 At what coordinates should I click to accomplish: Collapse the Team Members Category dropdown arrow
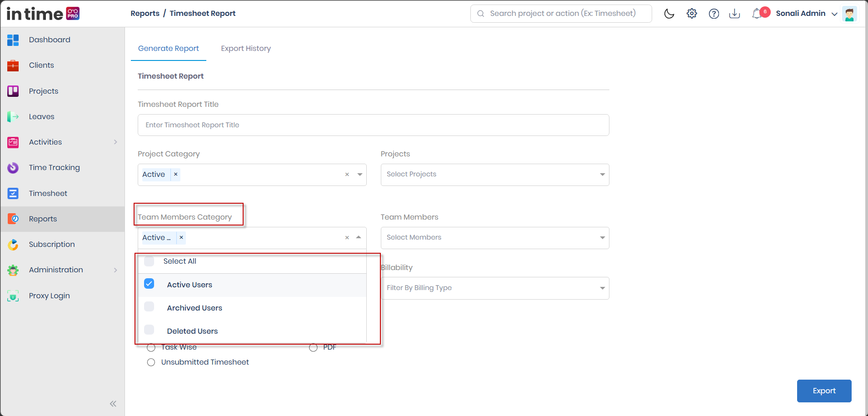coord(359,237)
